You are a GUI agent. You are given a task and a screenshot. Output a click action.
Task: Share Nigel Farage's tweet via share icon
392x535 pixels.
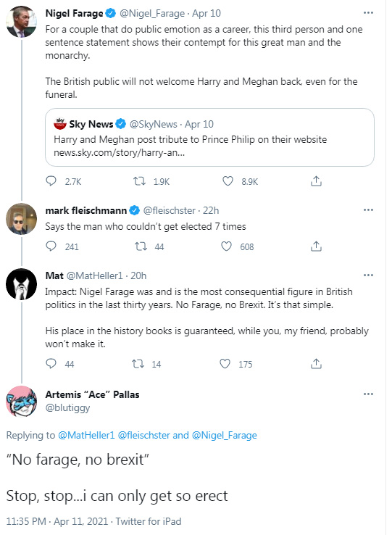(316, 181)
